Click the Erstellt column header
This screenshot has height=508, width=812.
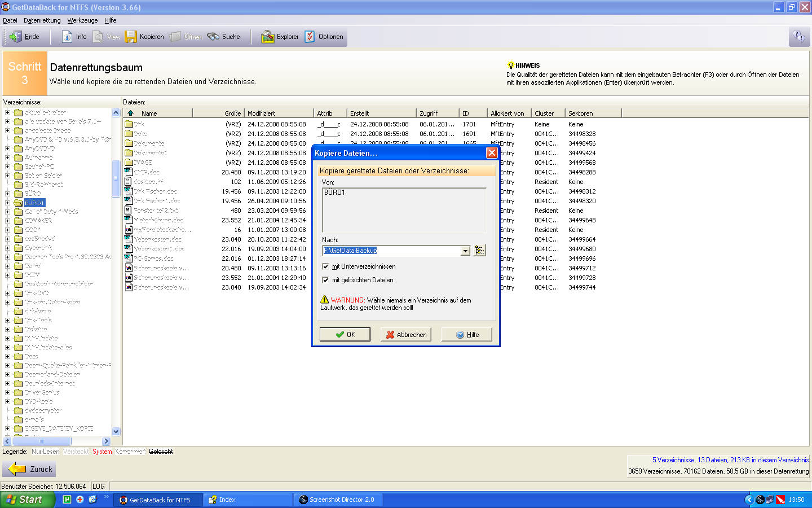pos(382,113)
